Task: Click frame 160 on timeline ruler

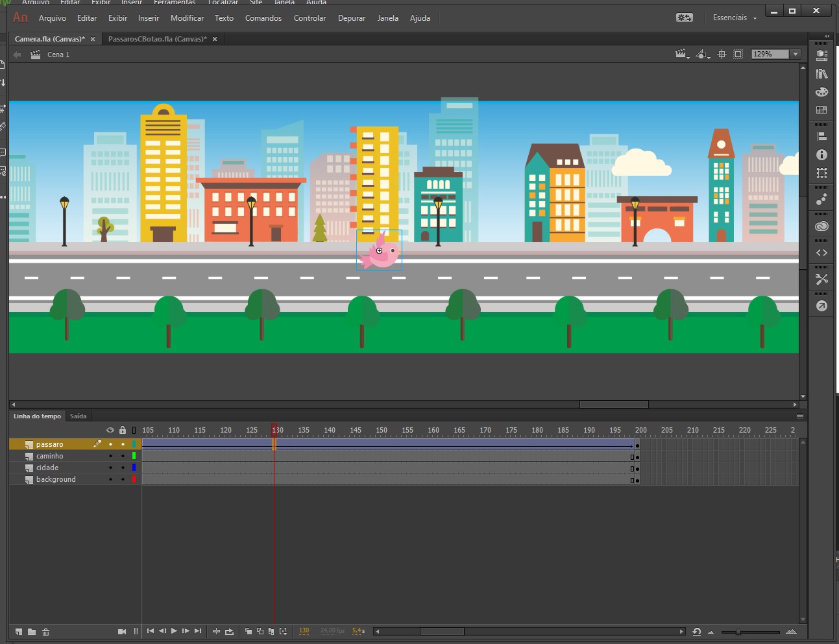Action: pyautogui.click(x=433, y=430)
